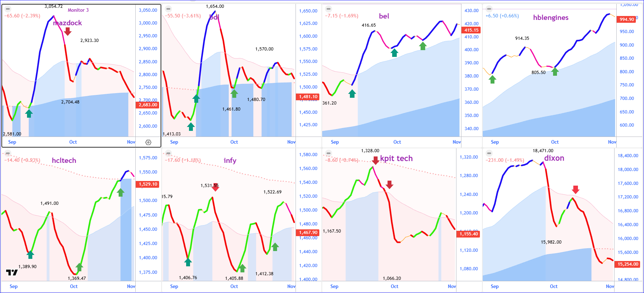
Task: Collapse legend on hcltech chart
Action: coord(8,153)
